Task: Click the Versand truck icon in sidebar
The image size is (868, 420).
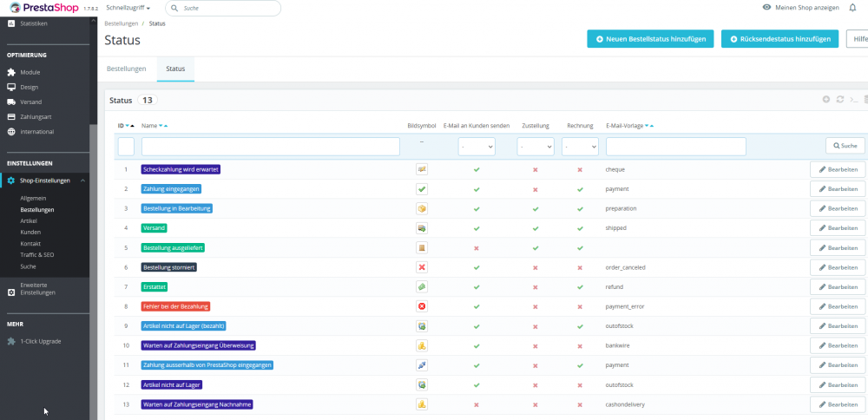Action: click(11, 102)
